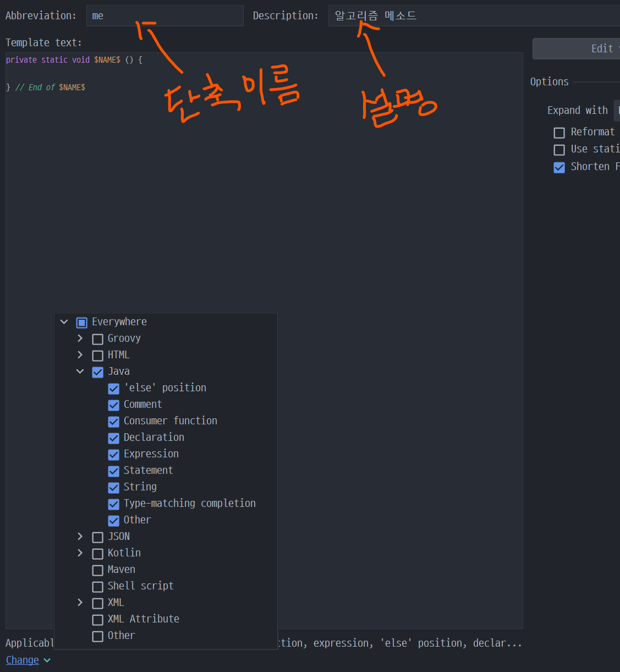Uncheck the Expression checkbox
620x672 pixels.
(x=113, y=455)
